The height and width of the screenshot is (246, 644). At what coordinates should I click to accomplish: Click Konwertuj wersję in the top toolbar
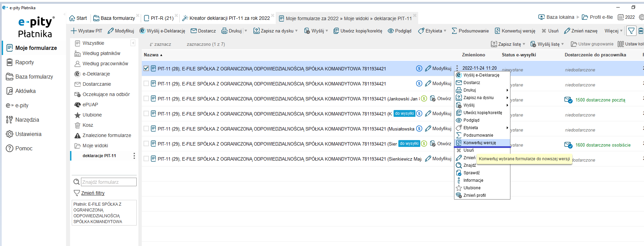tap(515, 31)
